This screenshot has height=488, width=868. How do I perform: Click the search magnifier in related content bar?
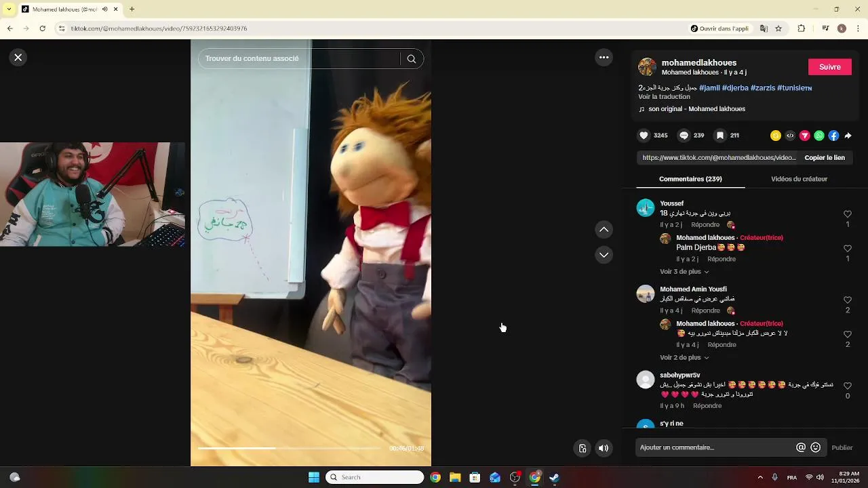coord(412,59)
